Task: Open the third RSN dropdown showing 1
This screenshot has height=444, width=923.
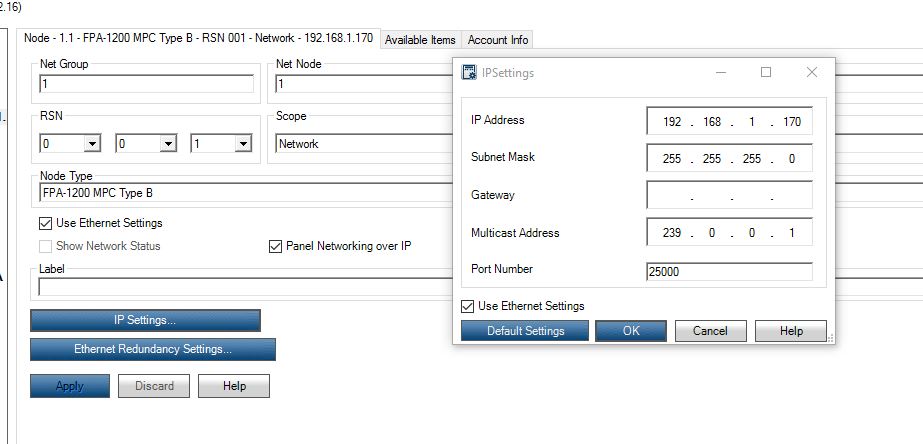Action: pyautogui.click(x=242, y=144)
